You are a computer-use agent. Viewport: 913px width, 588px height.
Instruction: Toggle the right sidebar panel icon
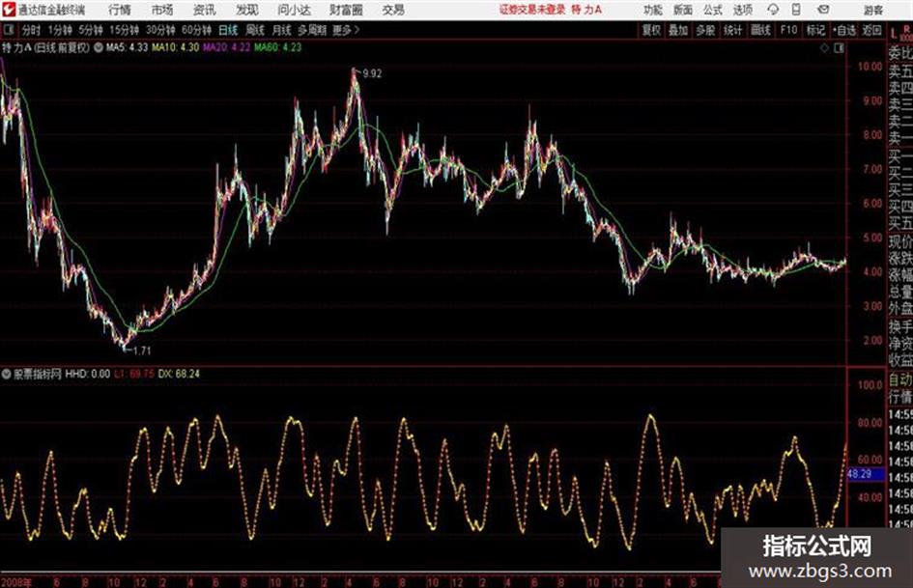coord(839,48)
